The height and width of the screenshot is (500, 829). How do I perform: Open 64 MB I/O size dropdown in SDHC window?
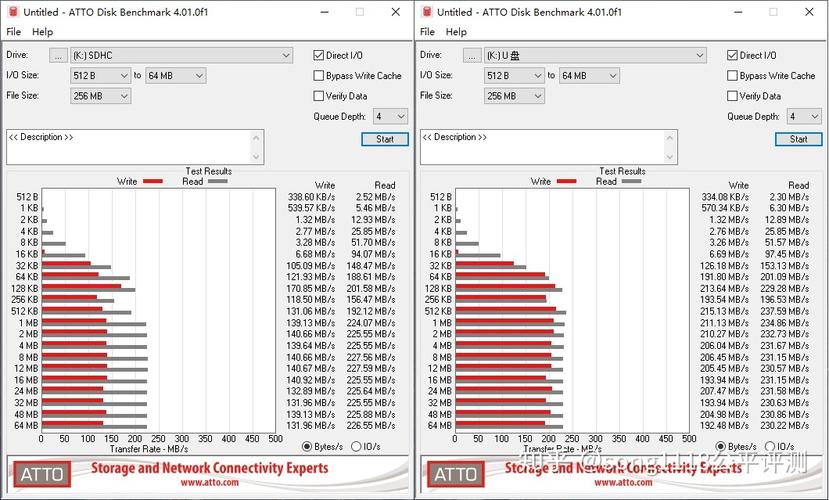pos(176,76)
